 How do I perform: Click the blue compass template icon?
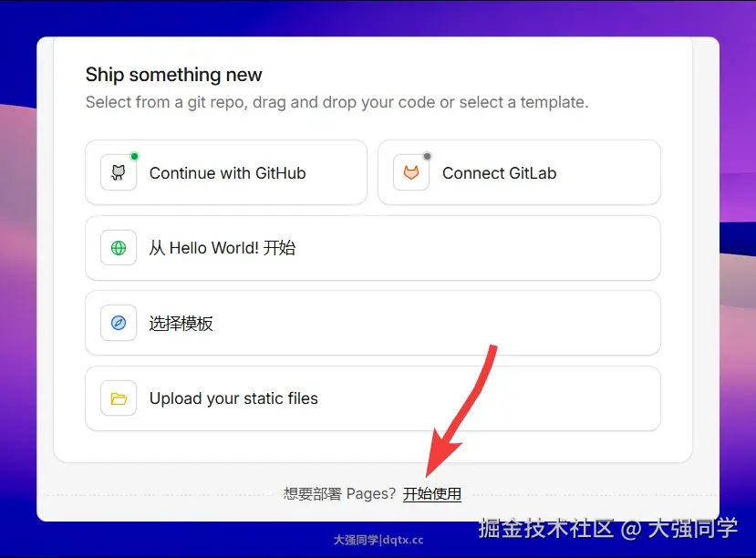tap(119, 323)
